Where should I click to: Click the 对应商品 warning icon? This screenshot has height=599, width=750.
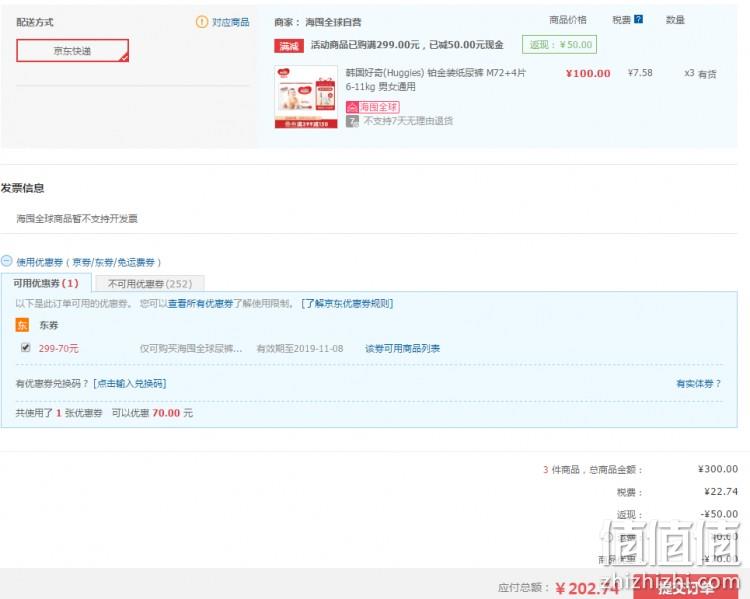tap(202, 22)
